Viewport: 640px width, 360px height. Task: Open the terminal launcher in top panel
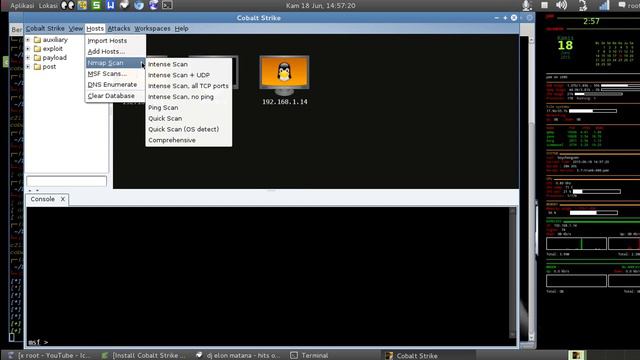167,5
